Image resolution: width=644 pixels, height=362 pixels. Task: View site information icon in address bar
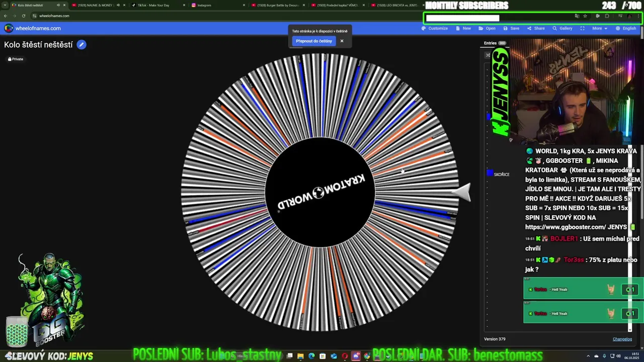(x=35, y=16)
